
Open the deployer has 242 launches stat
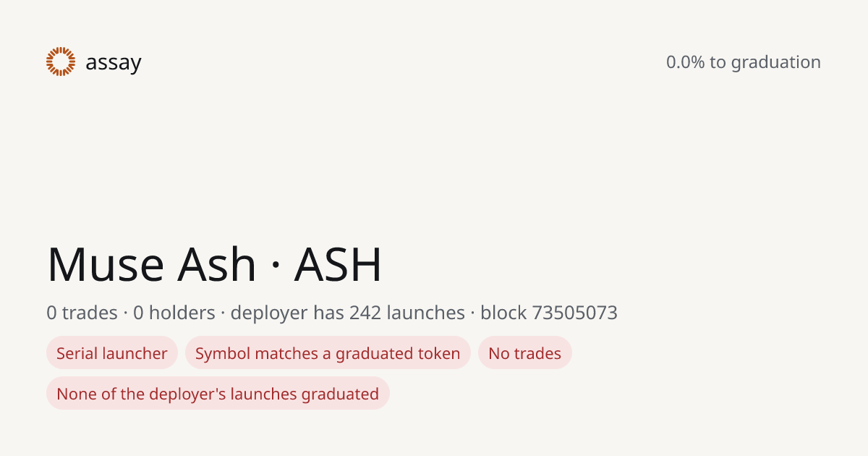348,313
